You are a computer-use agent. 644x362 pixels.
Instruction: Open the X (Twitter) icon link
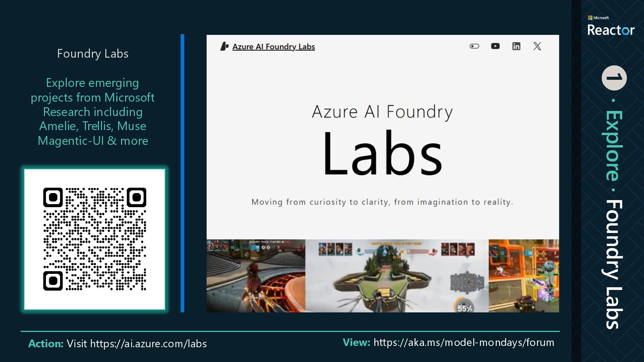pos(537,46)
